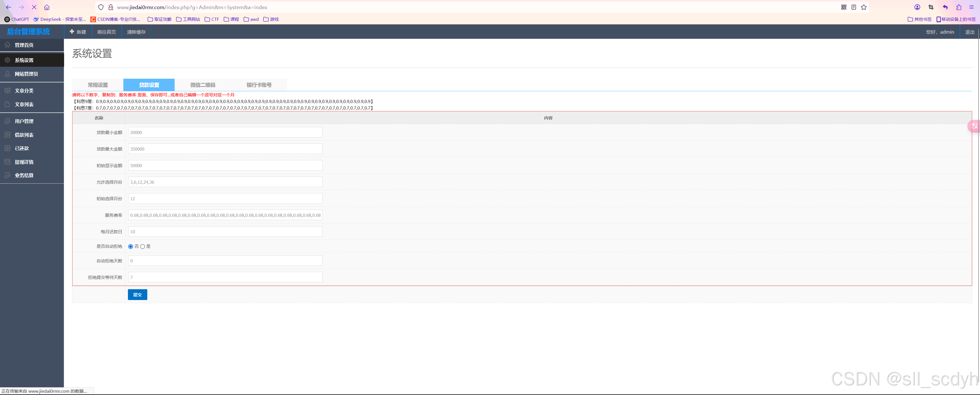Image resolution: width=980 pixels, height=395 pixels.
Task: Click the insecure-connection lock icon in address bar
Action: tap(111, 7)
